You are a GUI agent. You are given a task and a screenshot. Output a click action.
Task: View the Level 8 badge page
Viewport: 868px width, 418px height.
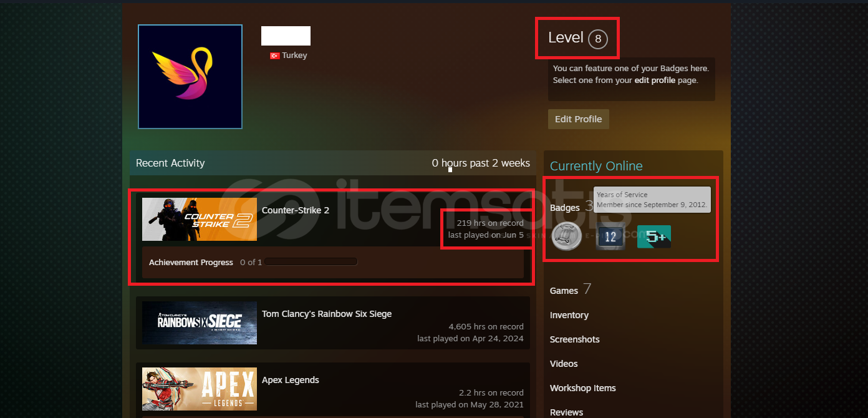pyautogui.click(x=578, y=38)
